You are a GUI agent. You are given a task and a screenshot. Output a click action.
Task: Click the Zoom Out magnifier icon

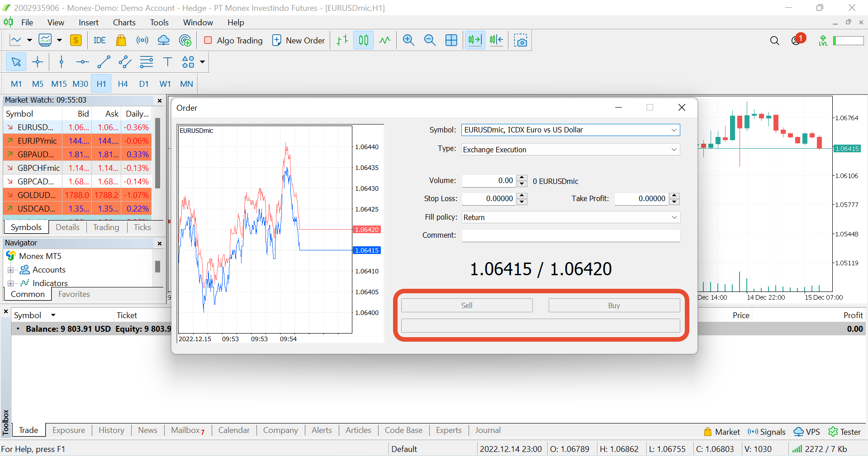click(x=430, y=40)
